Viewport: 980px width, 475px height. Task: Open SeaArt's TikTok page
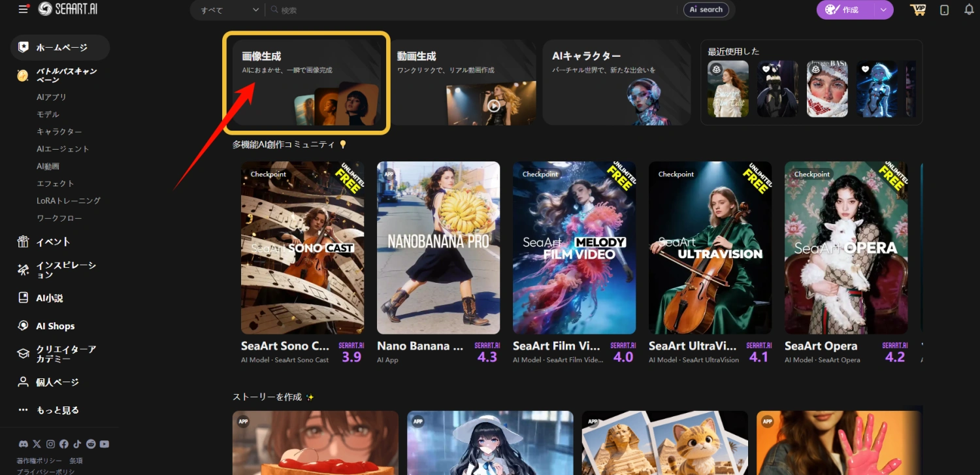pyautogui.click(x=77, y=444)
